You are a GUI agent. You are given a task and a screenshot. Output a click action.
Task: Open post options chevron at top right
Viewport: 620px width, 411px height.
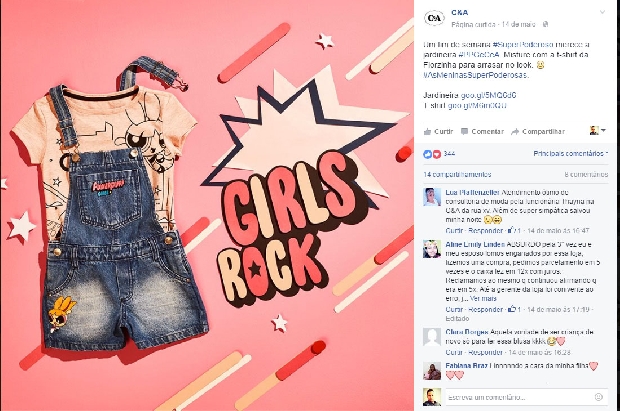pos(602,12)
